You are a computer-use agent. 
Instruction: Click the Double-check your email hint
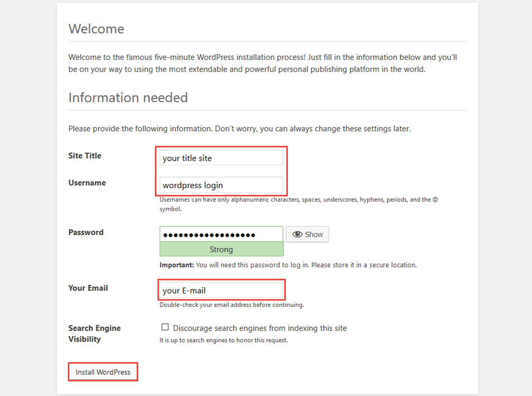(x=232, y=305)
